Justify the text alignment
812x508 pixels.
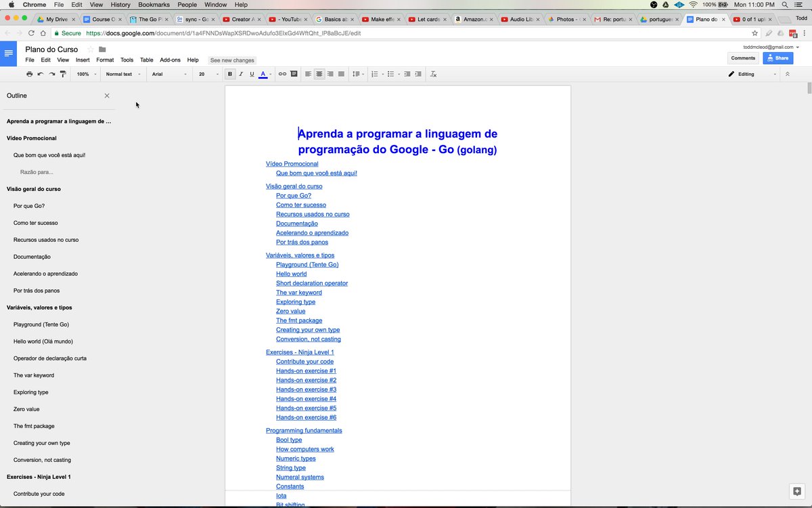[x=341, y=74]
